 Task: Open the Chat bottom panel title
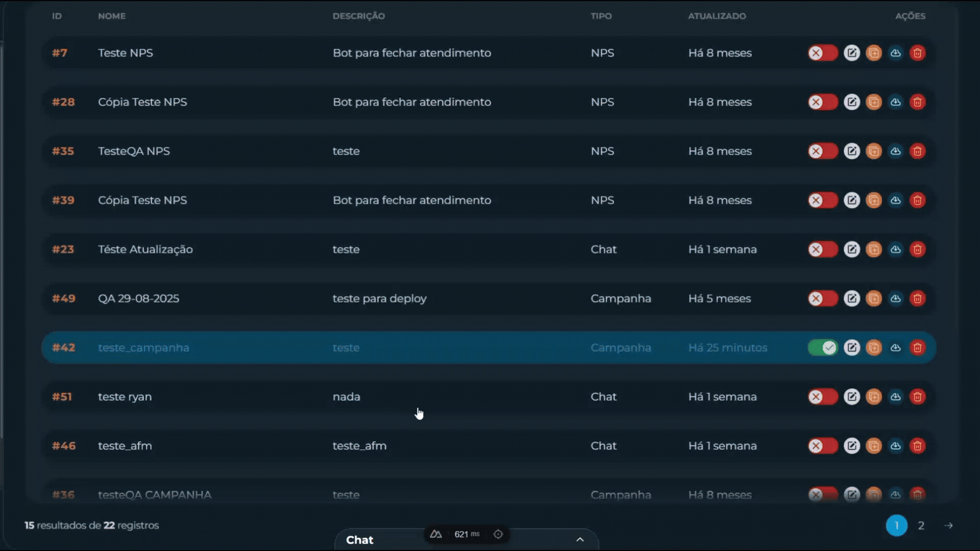pos(360,540)
